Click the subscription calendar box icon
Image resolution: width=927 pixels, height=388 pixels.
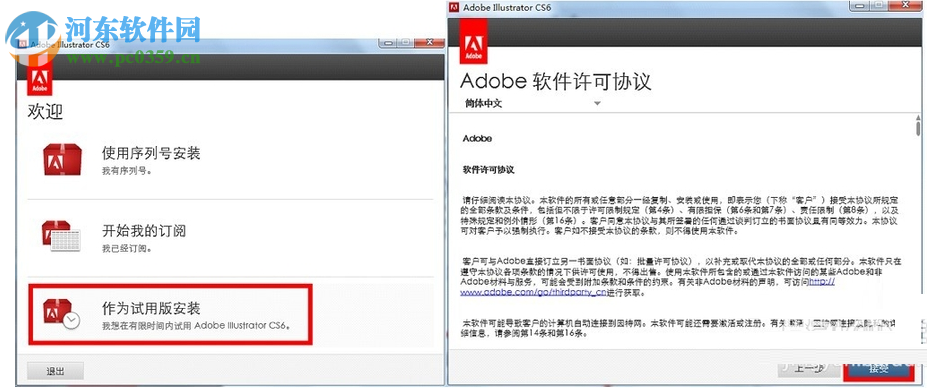[61, 236]
